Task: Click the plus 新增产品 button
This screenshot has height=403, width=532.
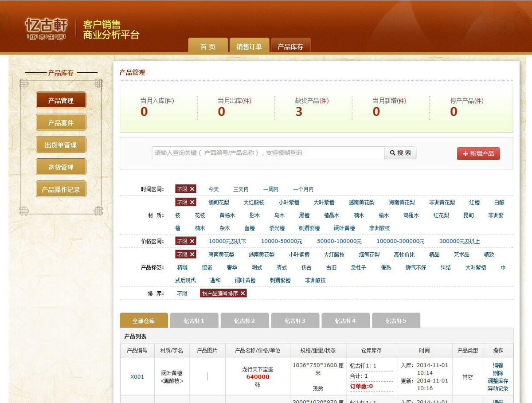Action: tap(478, 153)
